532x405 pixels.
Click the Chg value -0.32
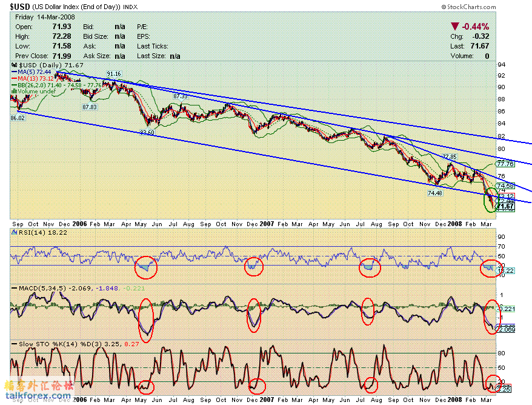click(x=480, y=36)
